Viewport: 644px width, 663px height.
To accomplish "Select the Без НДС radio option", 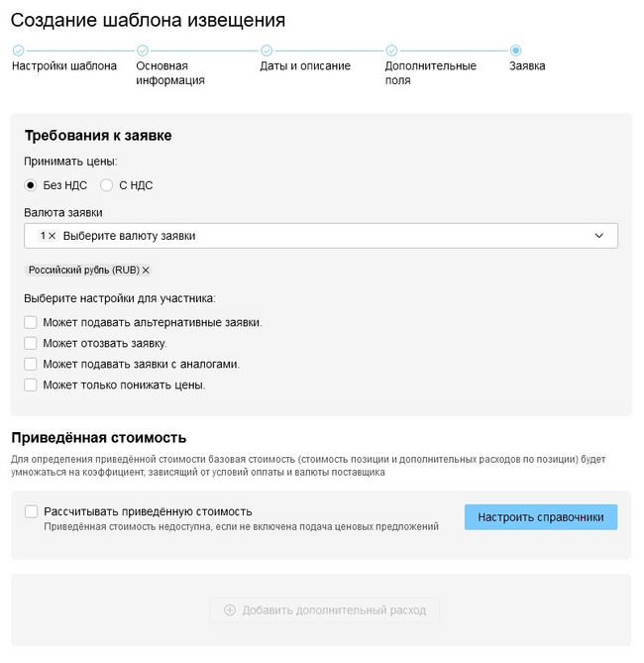I will click(x=31, y=184).
